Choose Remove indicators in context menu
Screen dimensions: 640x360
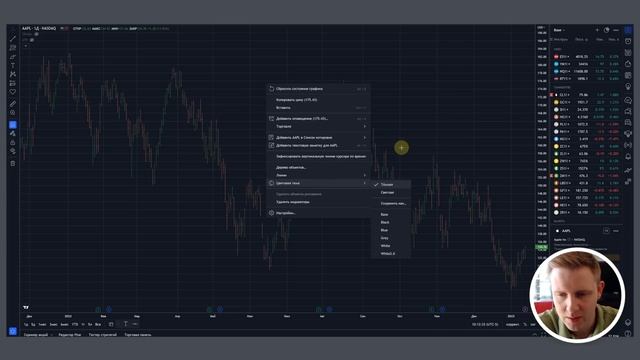point(318,202)
